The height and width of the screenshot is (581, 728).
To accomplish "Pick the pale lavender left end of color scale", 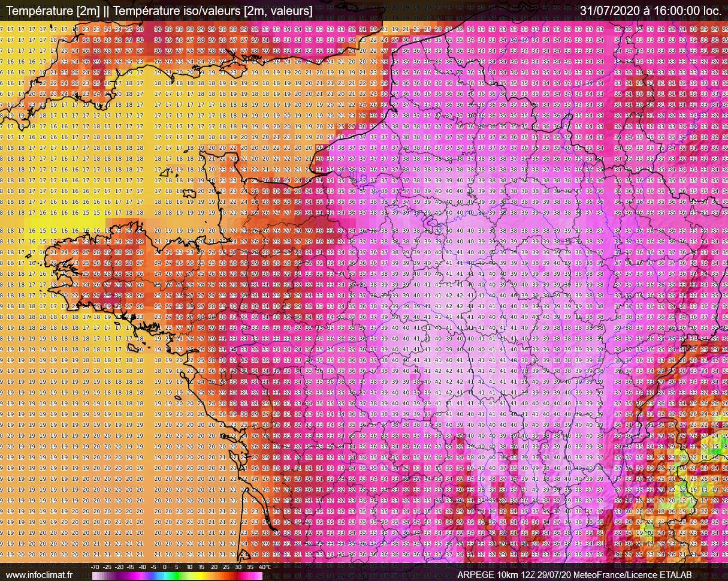I will 96,576.
